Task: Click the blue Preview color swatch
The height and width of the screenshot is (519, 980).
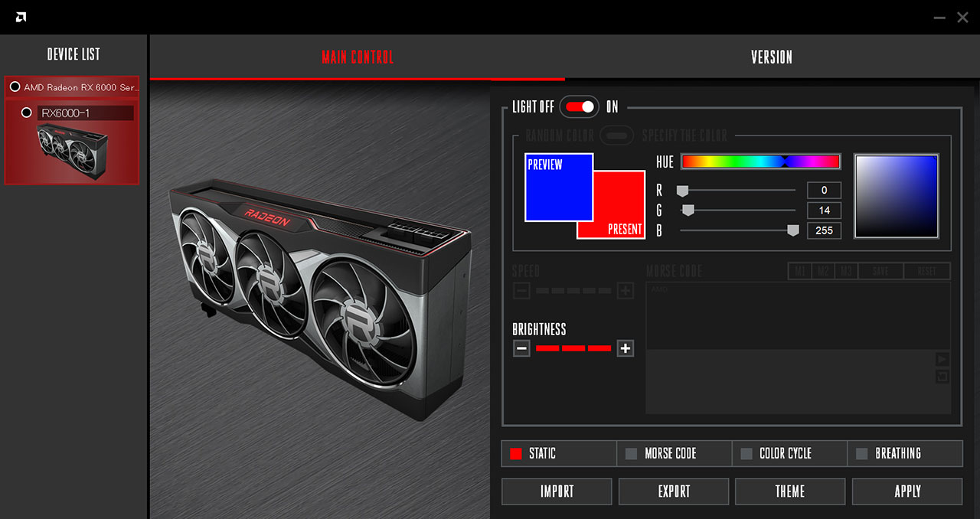Action: [x=559, y=188]
